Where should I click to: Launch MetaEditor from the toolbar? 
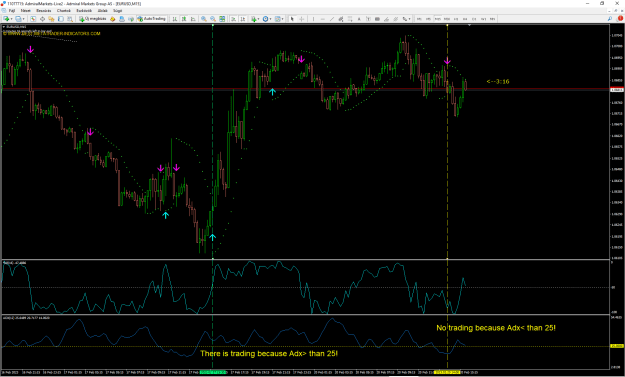pos(112,19)
